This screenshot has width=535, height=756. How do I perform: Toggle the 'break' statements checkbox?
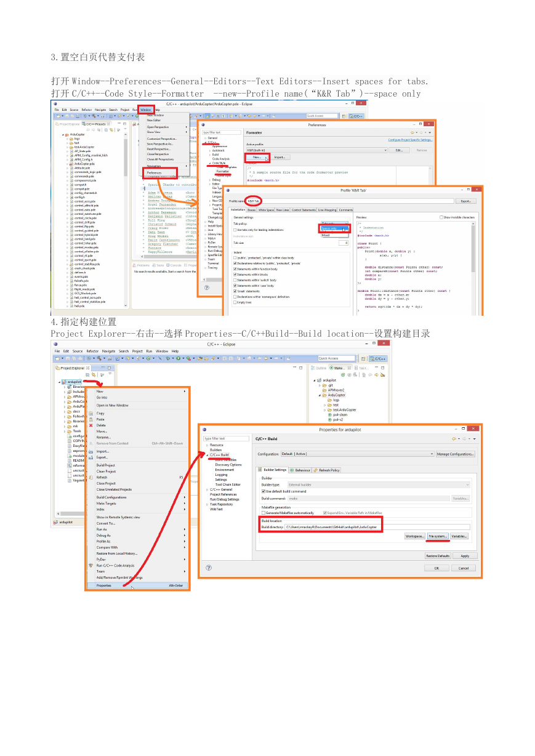pos(235,291)
